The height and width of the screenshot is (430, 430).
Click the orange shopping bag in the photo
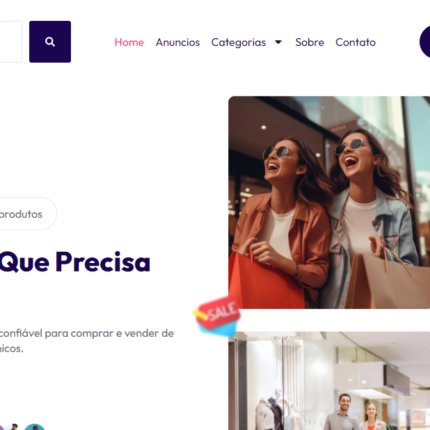pos(265,282)
